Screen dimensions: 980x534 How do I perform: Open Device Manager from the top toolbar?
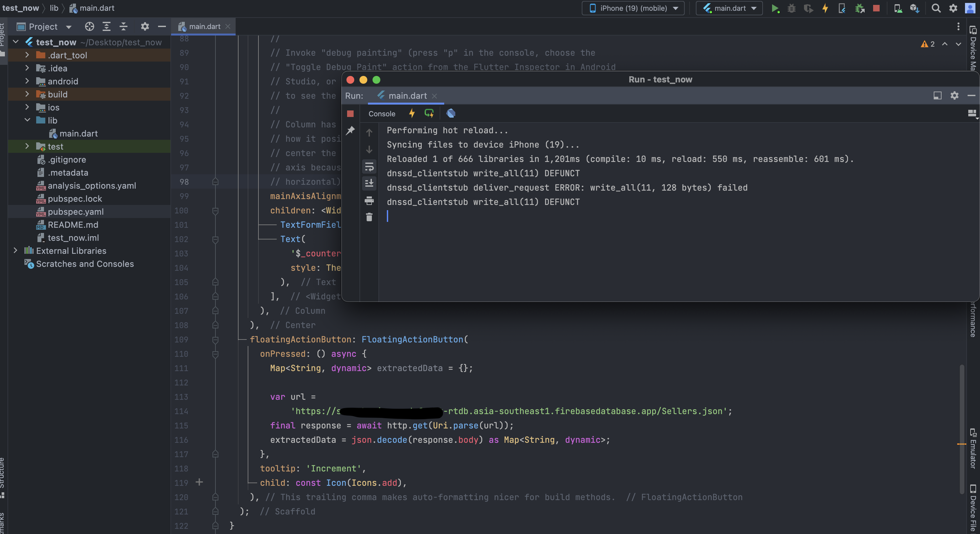[x=898, y=8]
